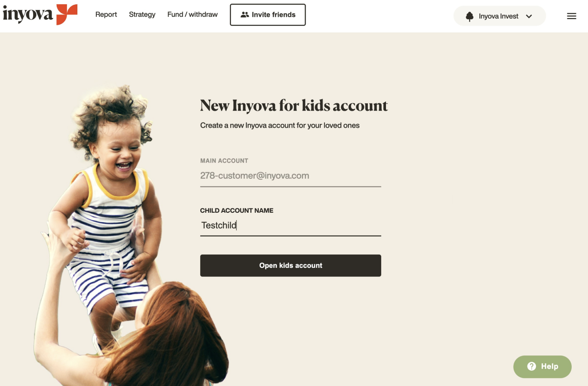Click the inyova wordmark logo
Screen dimensions: 588x386
[28, 15]
